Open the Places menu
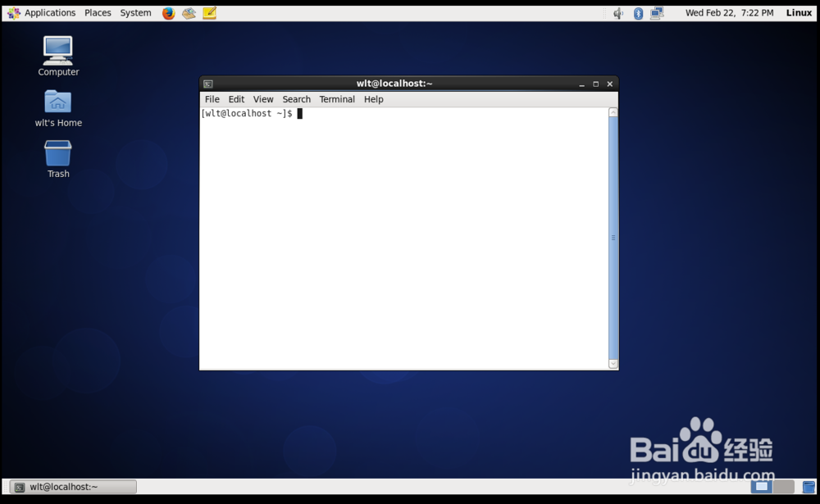 pyautogui.click(x=98, y=13)
